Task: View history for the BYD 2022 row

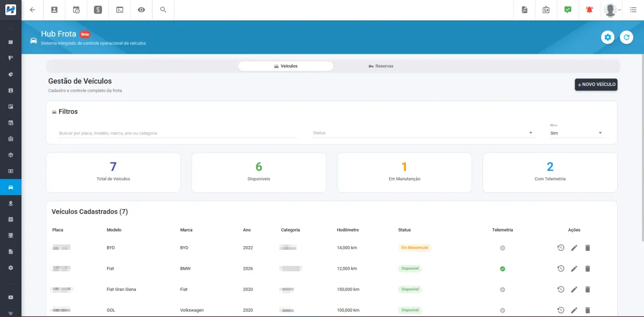Action: click(x=561, y=248)
